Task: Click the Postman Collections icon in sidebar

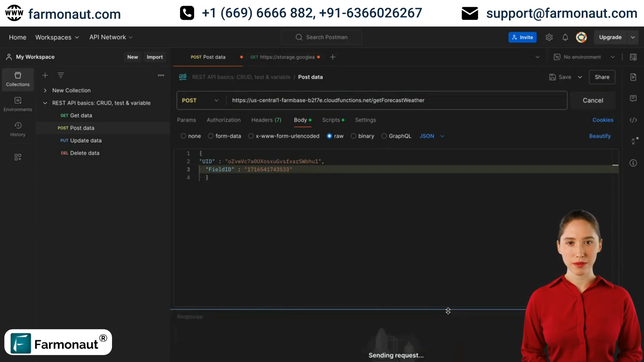Action: [18, 79]
